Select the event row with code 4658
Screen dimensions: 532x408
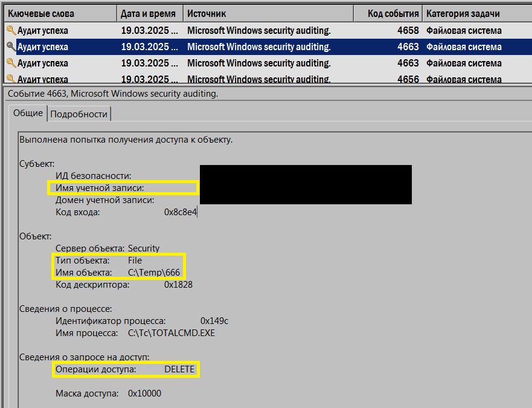pyautogui.click(x=268, y=31)
